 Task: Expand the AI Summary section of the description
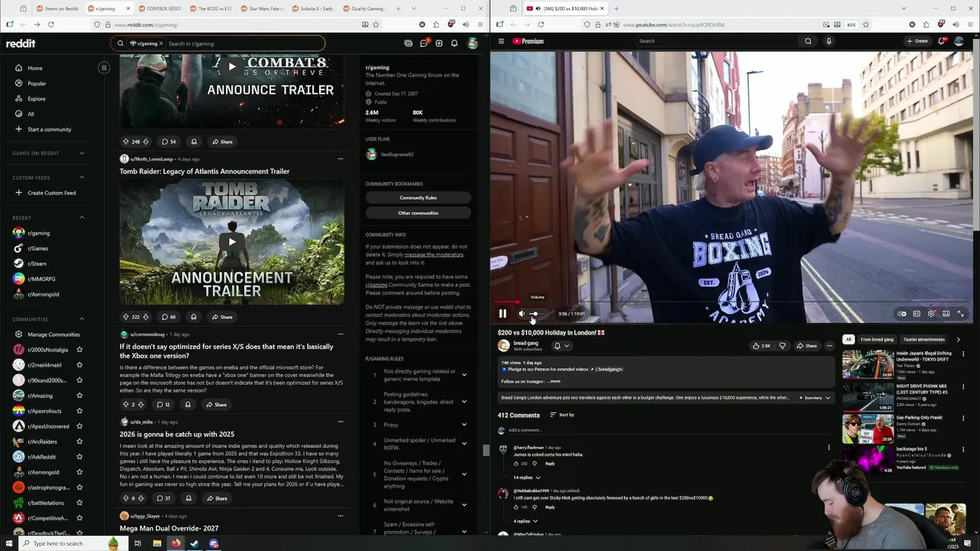point(815,398)
